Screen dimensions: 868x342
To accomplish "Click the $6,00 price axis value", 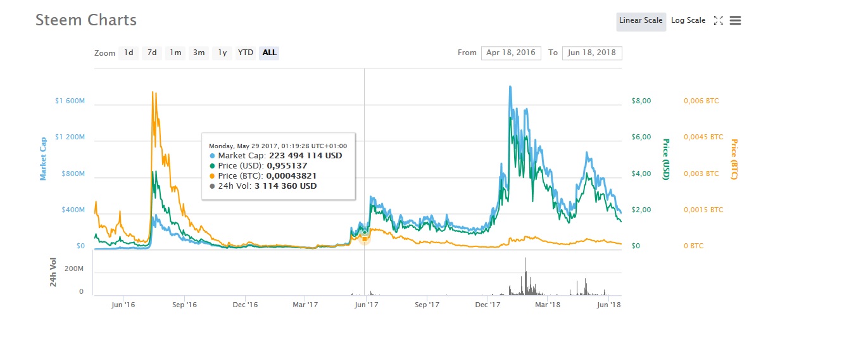I will tap(641, 137).
